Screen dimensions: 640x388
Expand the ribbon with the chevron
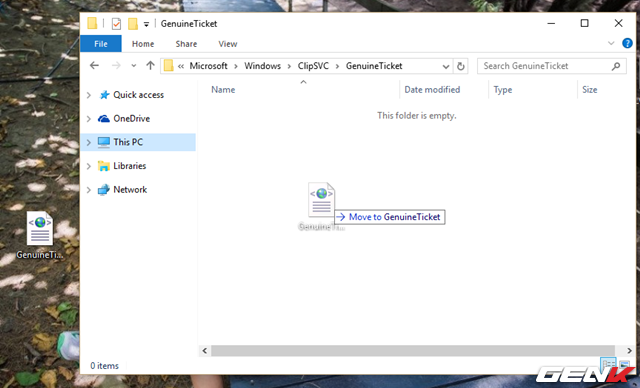611,43
